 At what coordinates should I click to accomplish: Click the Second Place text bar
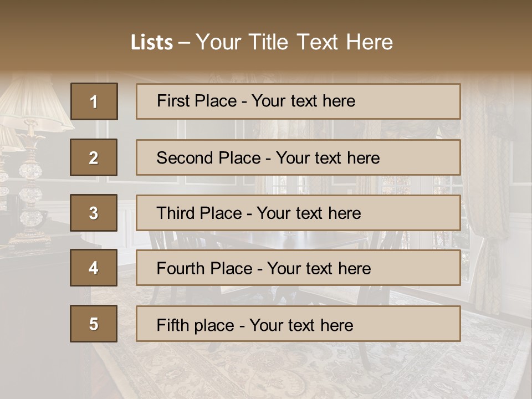tap(298, 157)
